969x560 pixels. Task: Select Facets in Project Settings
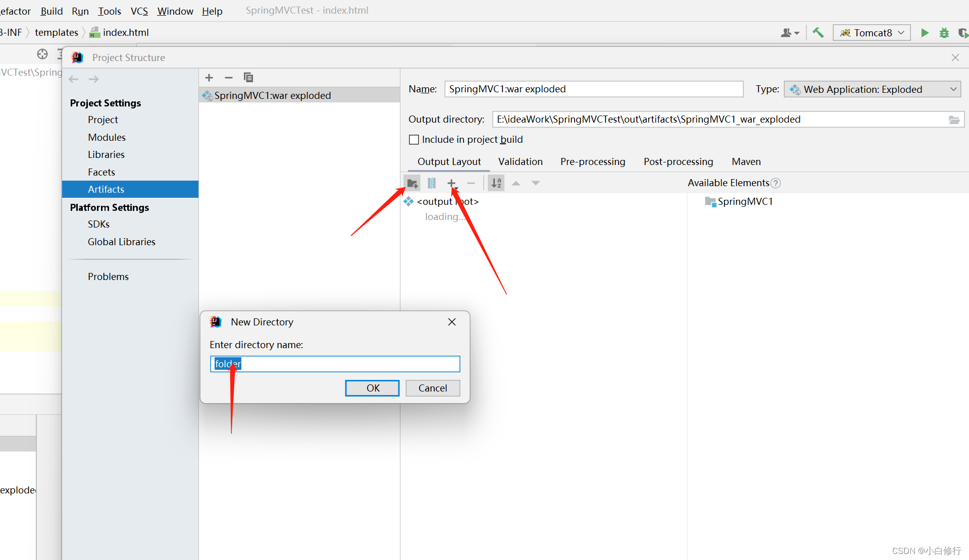[x=101, y=172]
